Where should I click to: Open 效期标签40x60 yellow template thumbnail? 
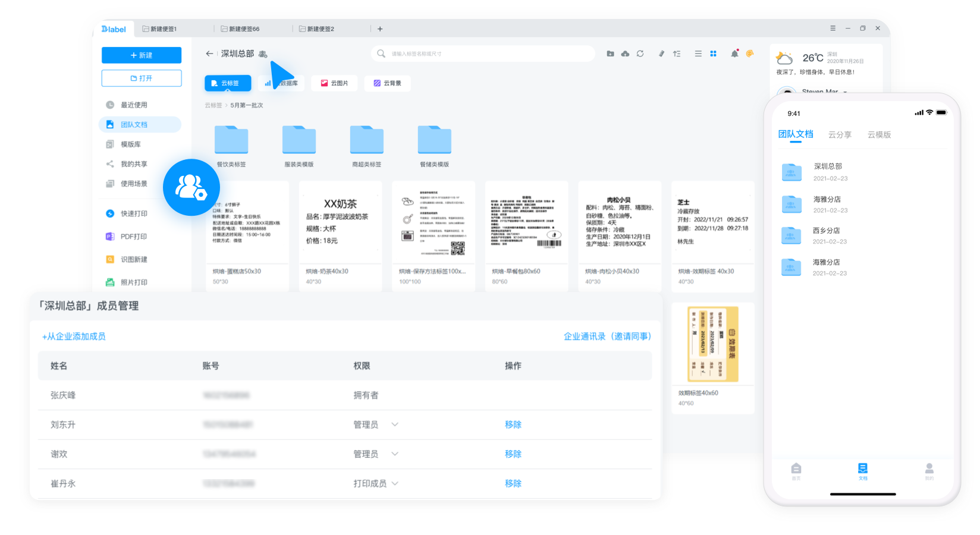coord(712,344)
